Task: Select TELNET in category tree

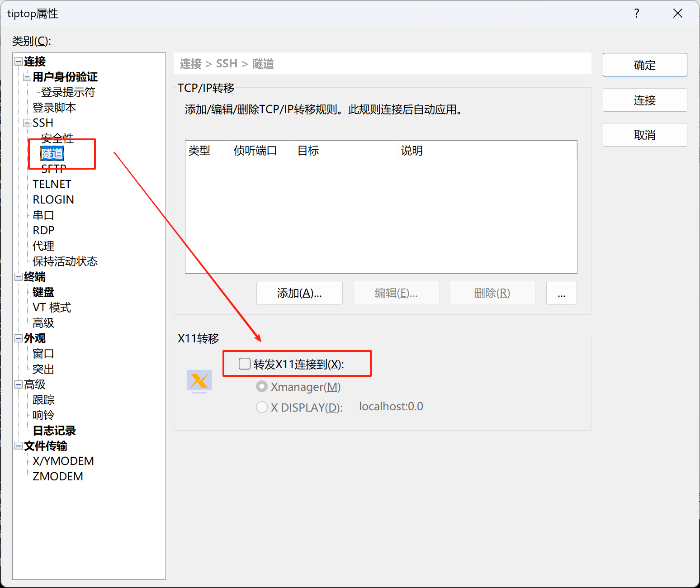Action: click(x=52, y=185)
